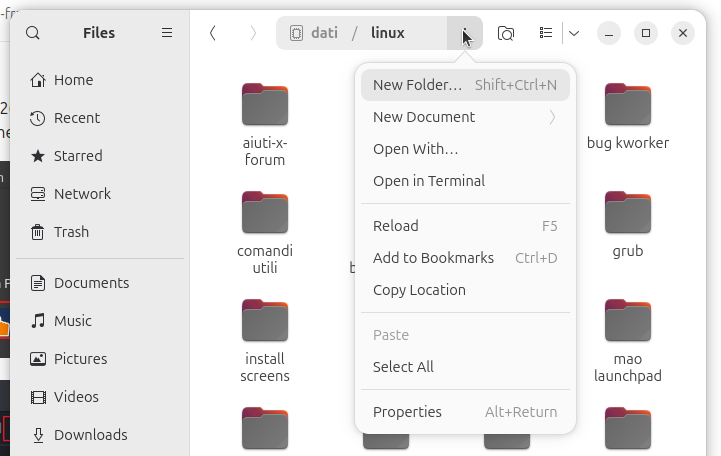The height and width of the screenshot is (456, 721).
Task: Choose Open in Terminal
Action: click(x=429, y=181)
